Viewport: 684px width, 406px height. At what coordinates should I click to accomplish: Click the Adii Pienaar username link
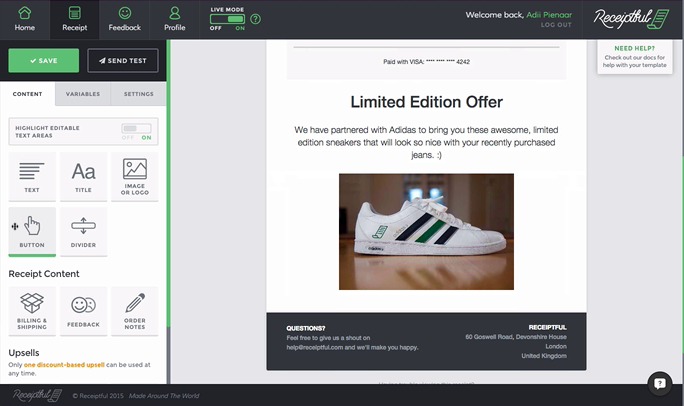(549, 15)
